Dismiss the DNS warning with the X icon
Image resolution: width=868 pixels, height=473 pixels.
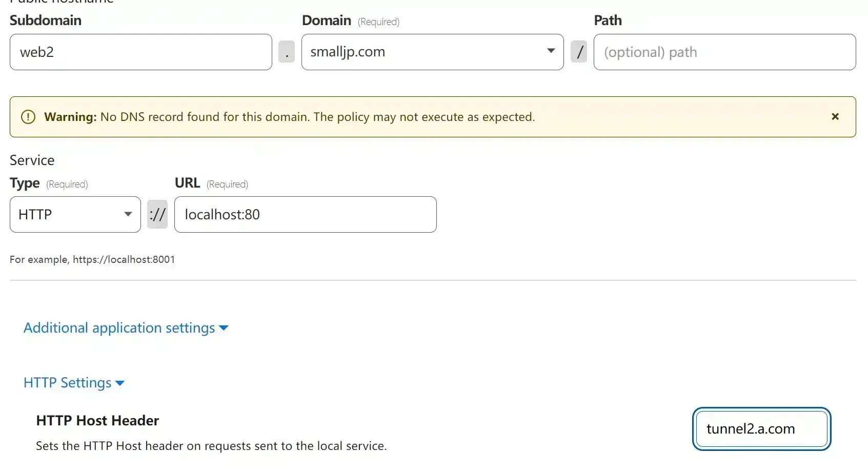(x=835, y=117)
